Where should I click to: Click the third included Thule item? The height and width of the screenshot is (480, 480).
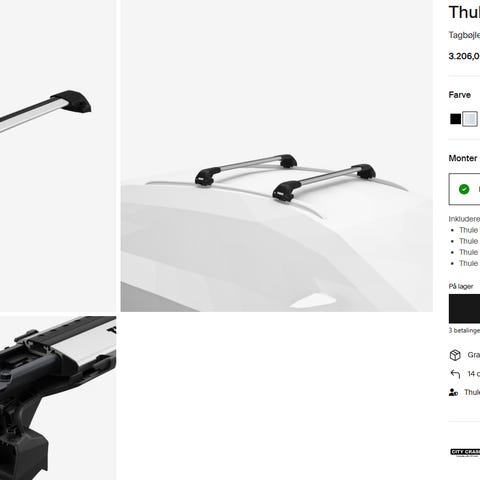[469, 252]
